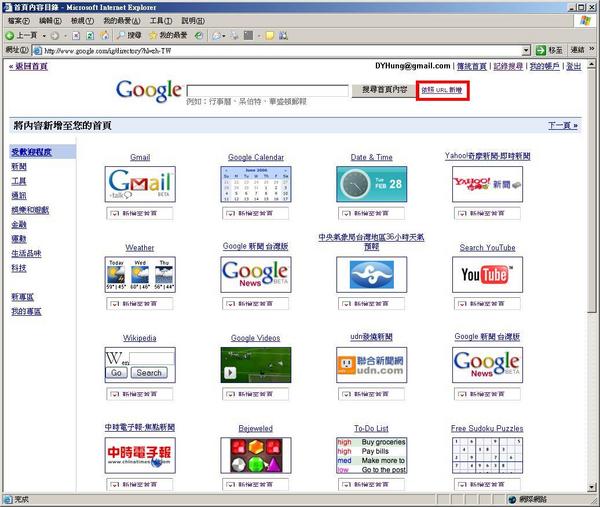This screenshot has height=507, width=600.
Task: Click the Gmail gadget logo
Action: pyautogui.click(x=140, y=184)
